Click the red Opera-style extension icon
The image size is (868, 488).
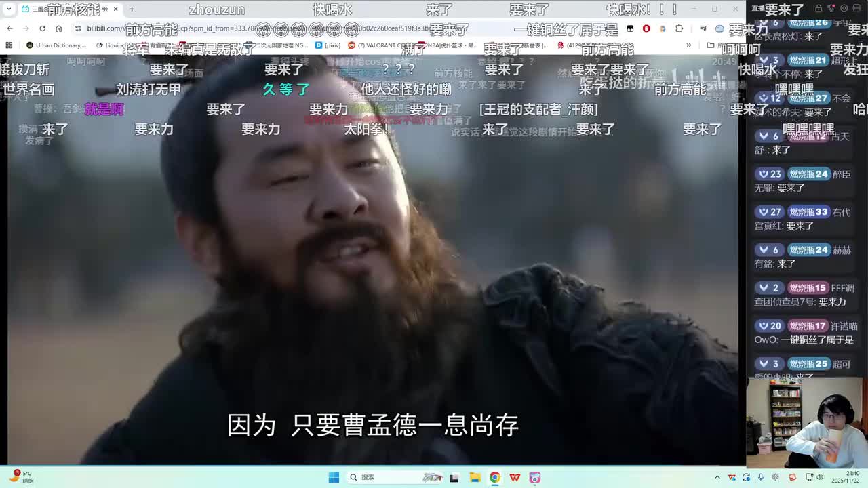coord(646,28)
